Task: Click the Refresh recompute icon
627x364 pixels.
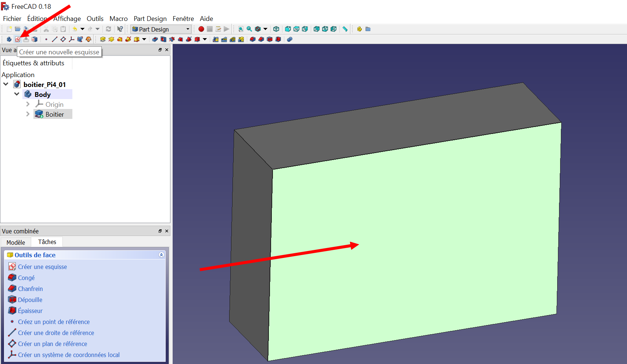Action: 108,29
